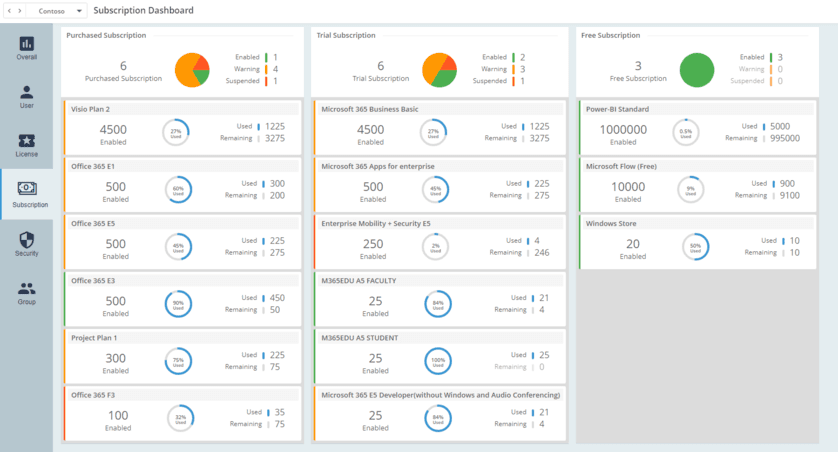Click the forward navigation arrow

(x=20, y=11)
